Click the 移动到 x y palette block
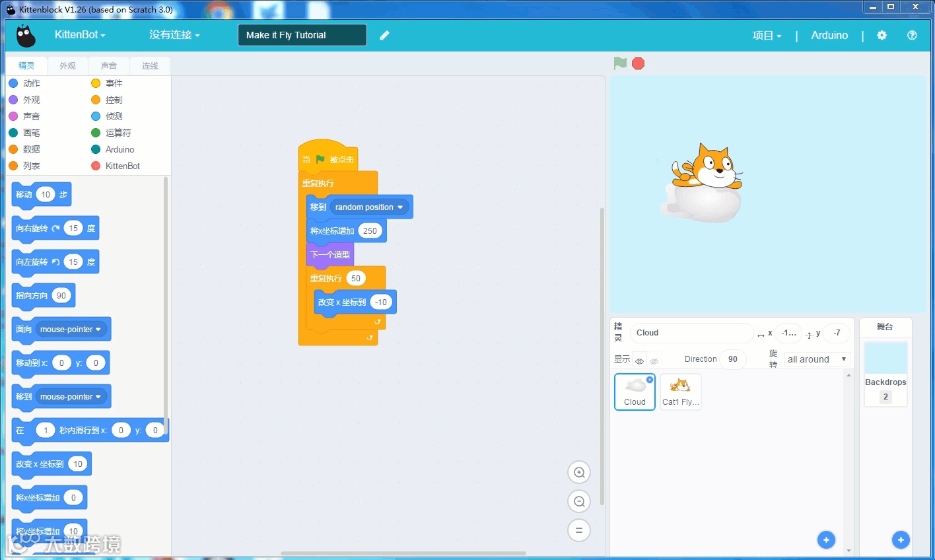935x560 pixels. pyautogui.click(x=61, y=363)
